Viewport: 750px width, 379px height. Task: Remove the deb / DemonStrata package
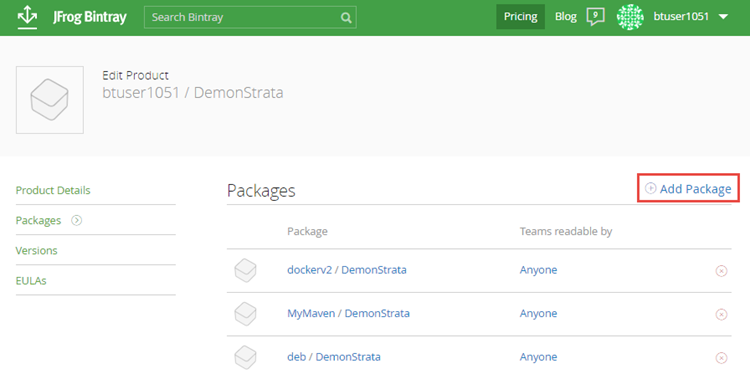click(x=721, y=358)
